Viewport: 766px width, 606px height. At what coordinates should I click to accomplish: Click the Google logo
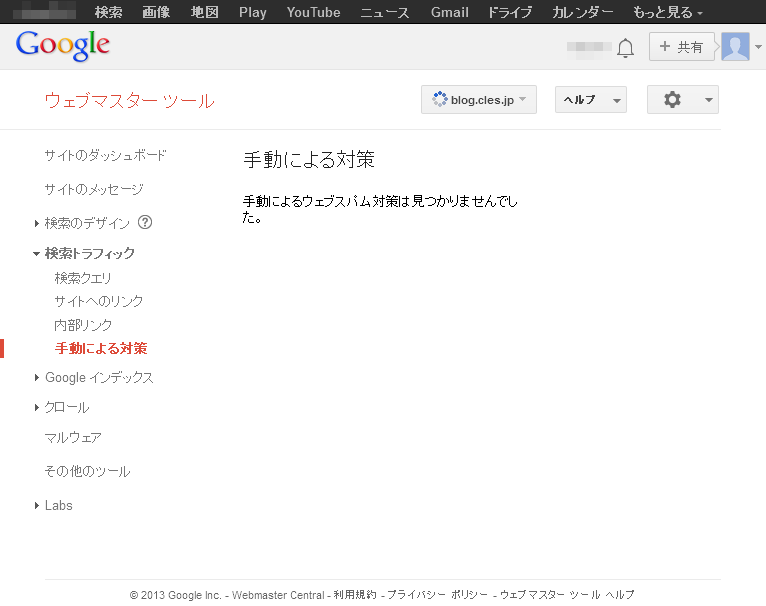(63, 45)
